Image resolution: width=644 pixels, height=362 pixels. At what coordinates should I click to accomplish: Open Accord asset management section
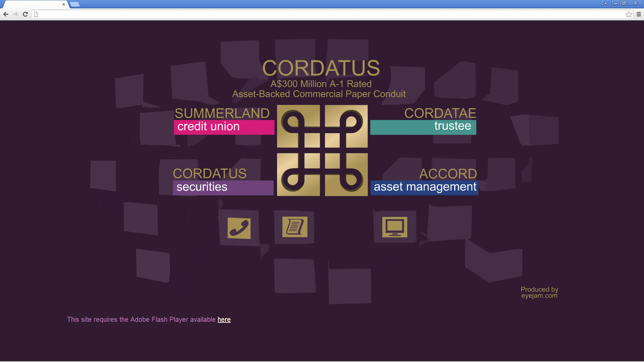coord(425,181)
